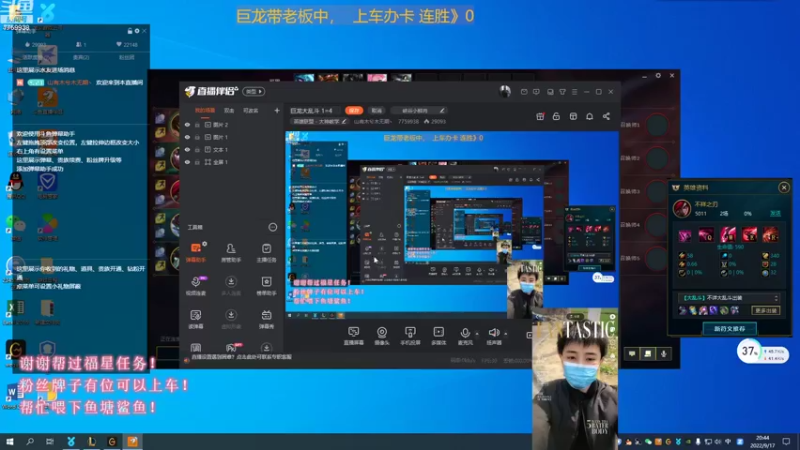Switch to the first orange scene tab
Image resolution: width=800 pixels, height=450 pixels.
point(205,110)
